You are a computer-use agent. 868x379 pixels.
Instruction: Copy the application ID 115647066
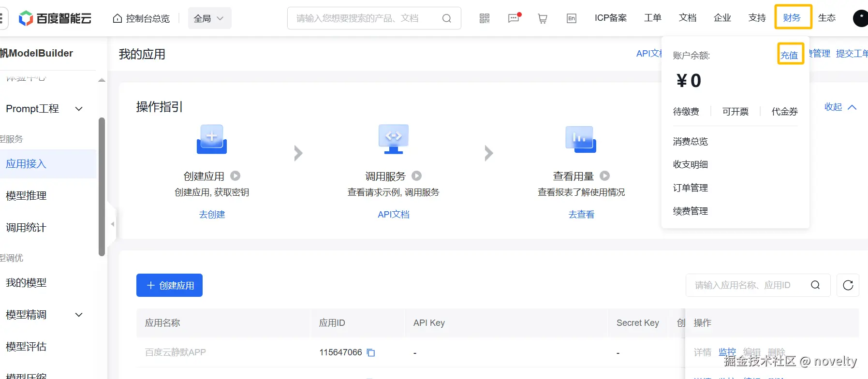pyautogui.click(x=371, y=352)
